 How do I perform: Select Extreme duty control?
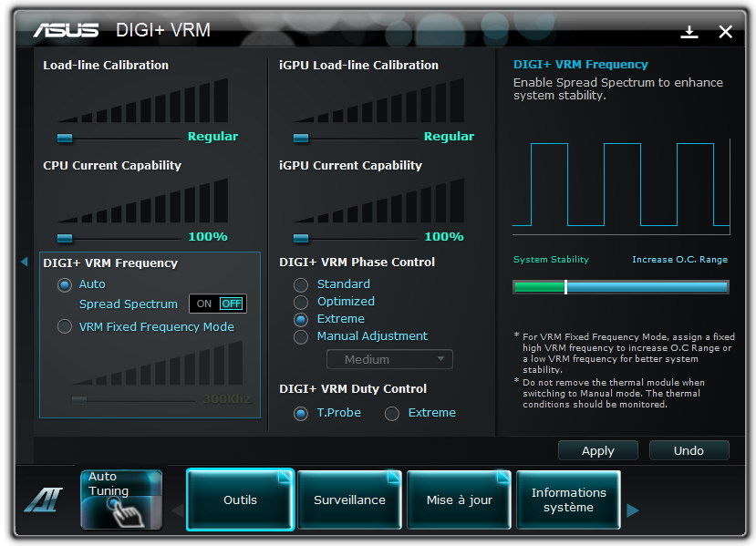point(392,414)
